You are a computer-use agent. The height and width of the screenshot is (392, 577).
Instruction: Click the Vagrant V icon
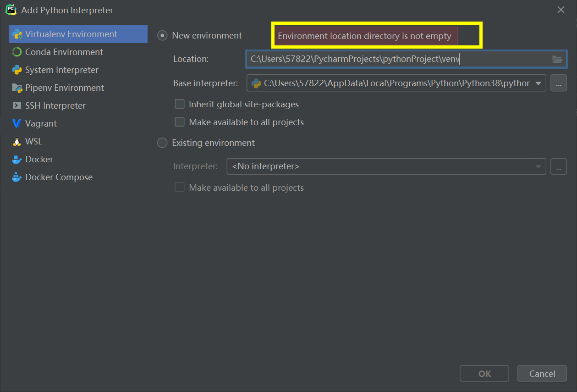click(17, 124)
